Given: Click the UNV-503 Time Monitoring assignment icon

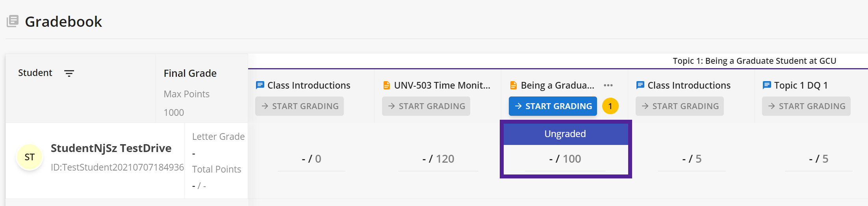Looking at the screenshot, I should click(387, 85).
